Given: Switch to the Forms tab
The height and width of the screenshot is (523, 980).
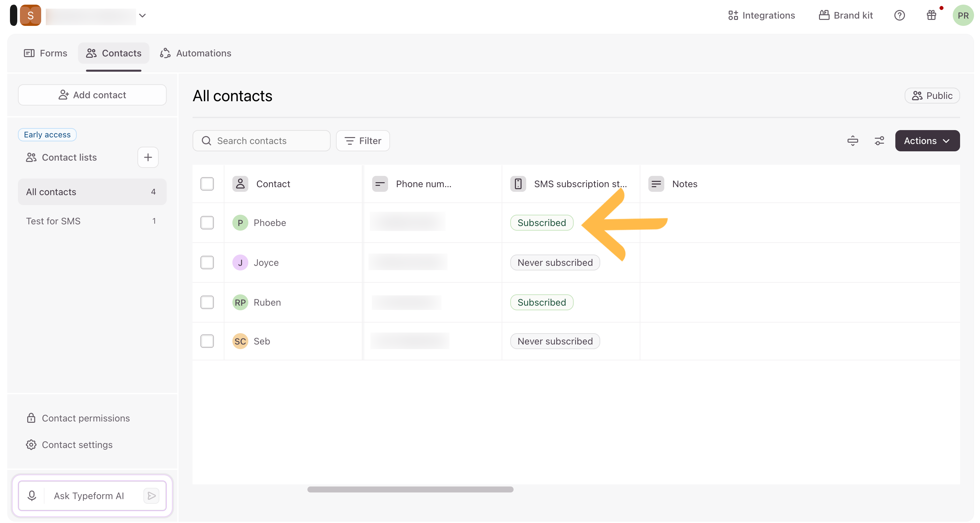Looking at the screenshot, I should coord(45,53).
